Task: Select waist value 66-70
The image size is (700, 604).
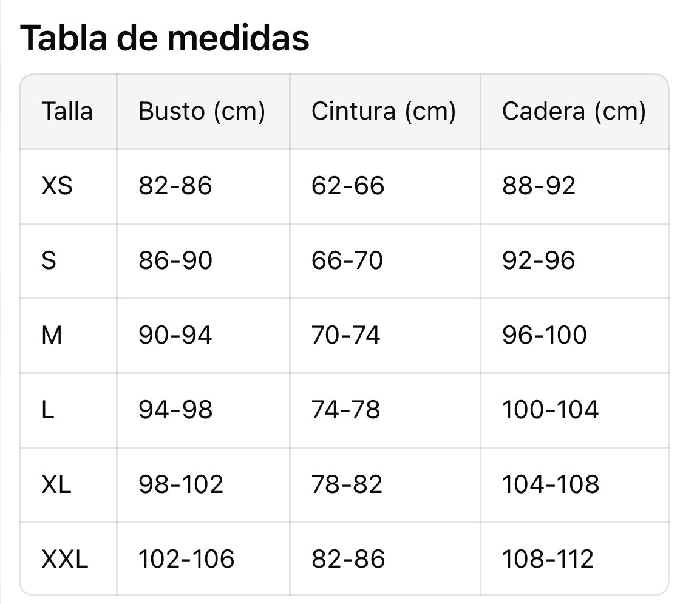Action: [x=347, y=260]
